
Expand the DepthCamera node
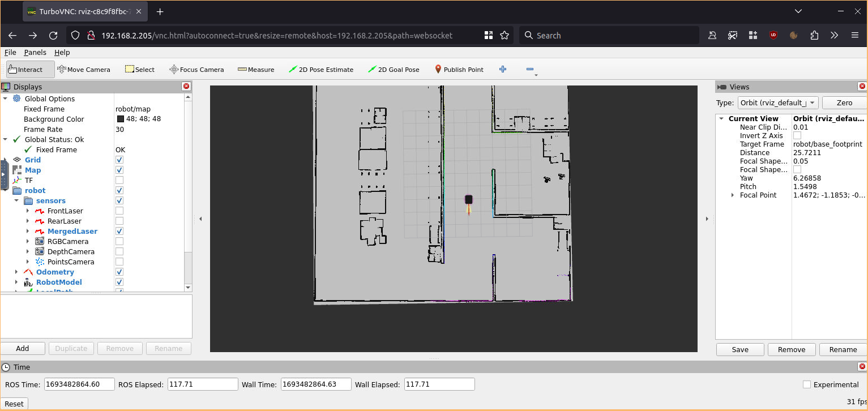tap(28, 251)
